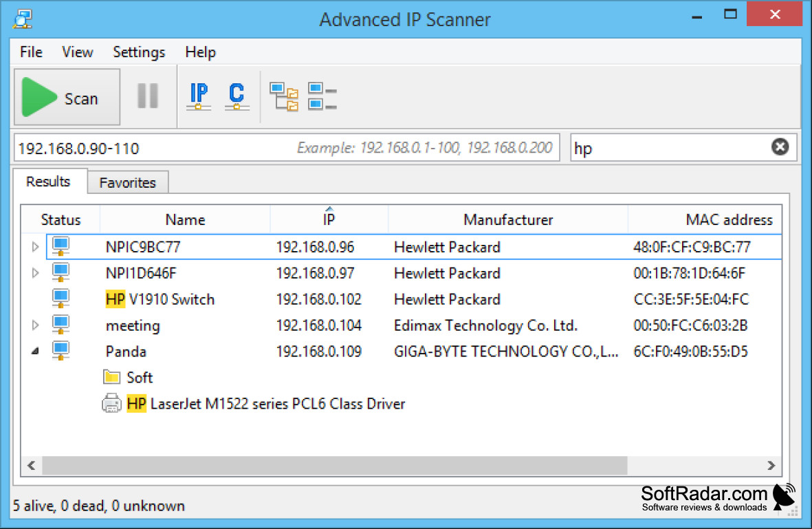The height and width of the screenshot is (529, 812).
Task: Expand the NPI1D646F device row
Action: (x=35, y=272)
